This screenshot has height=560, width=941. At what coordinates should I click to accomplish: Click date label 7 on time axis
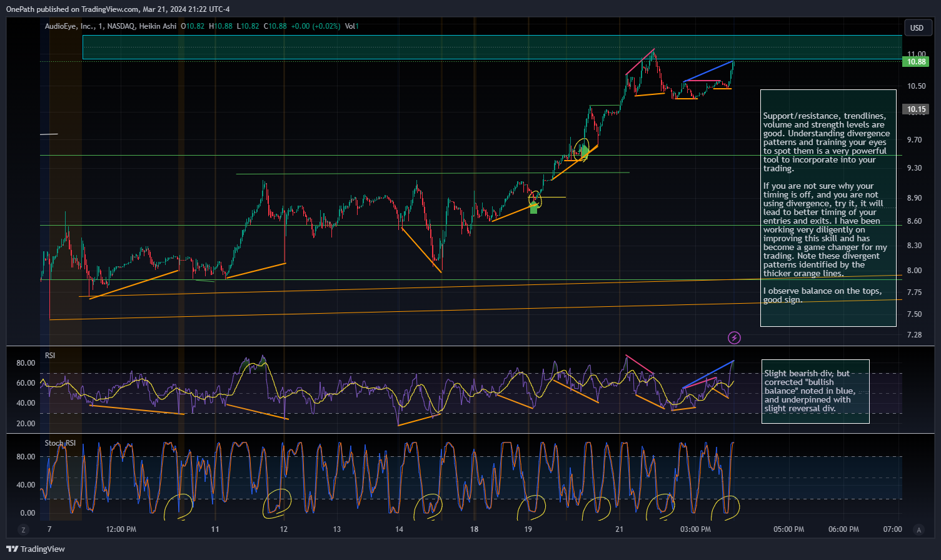49,529
